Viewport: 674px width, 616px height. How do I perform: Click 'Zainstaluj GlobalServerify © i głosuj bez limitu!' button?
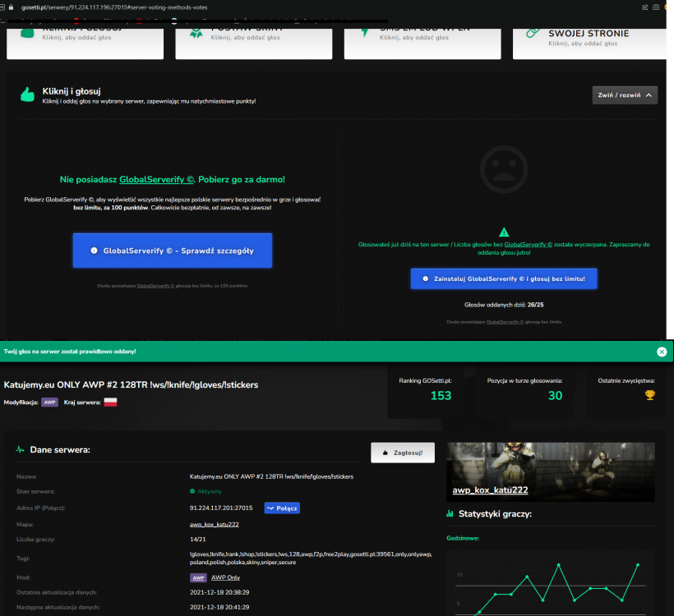504,278
